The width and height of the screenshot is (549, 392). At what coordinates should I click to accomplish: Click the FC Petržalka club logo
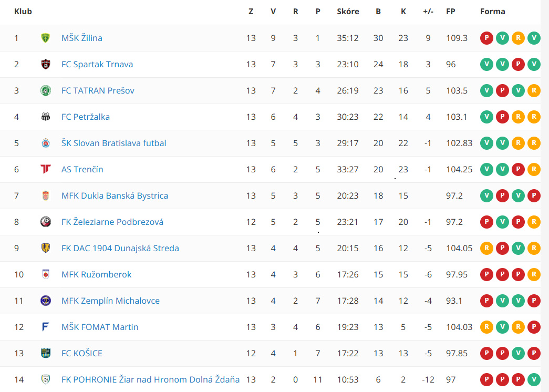point(46,117)
